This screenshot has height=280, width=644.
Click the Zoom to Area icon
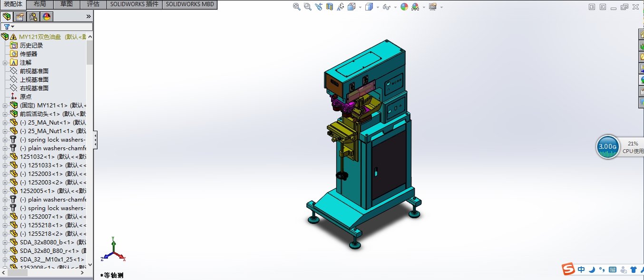click(307, 7)
